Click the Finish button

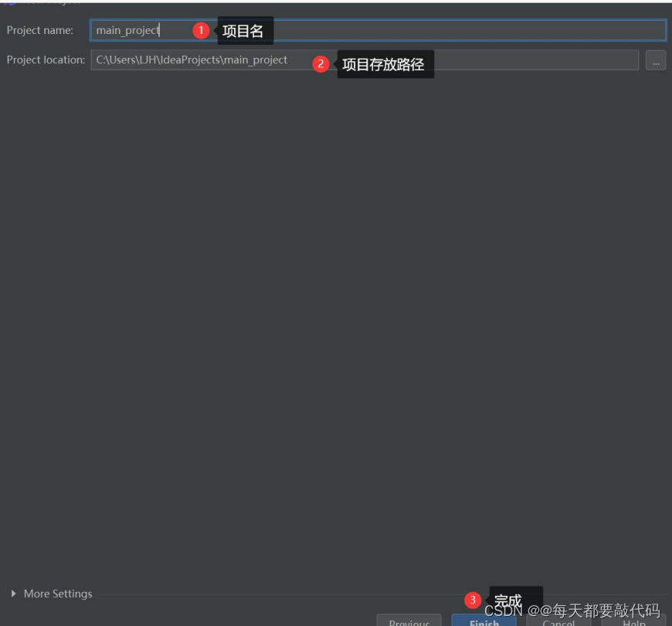tap(483, 622)
